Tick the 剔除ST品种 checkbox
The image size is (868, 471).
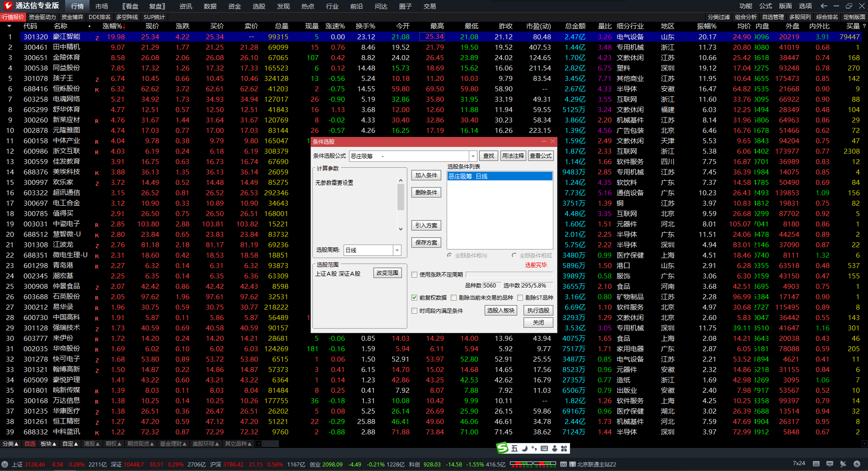pos(520,298)
